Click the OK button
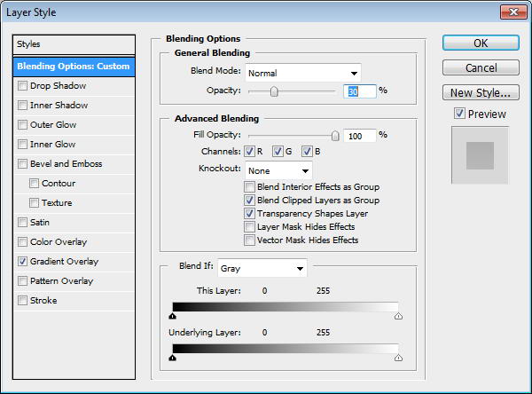Viewport: 532px width, 394px height. tap(481, 43)
